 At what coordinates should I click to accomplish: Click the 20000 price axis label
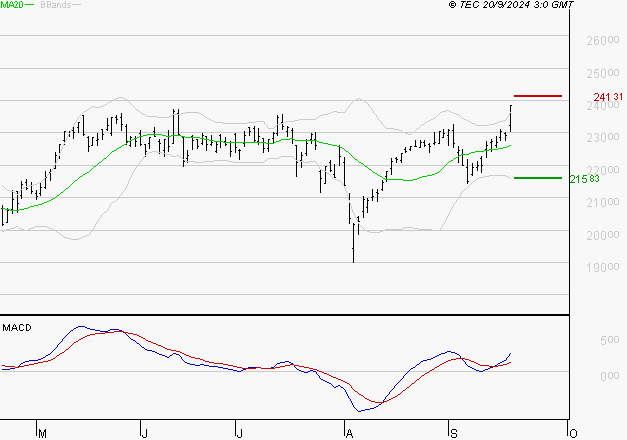click(x=603, y=235)
